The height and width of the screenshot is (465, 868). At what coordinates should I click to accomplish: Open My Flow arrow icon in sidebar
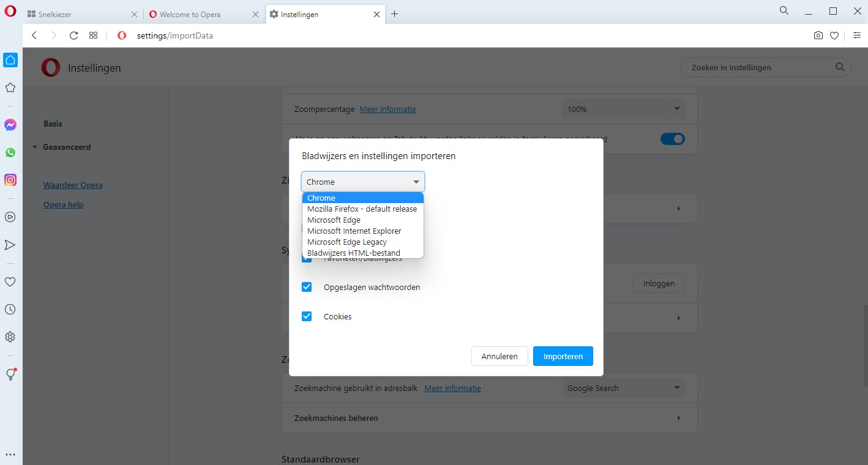pyautogui.click(x=10, y=245)
